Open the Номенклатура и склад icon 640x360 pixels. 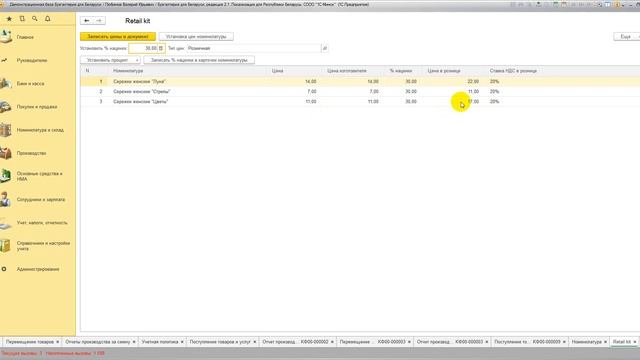click(x=6, y=130)
